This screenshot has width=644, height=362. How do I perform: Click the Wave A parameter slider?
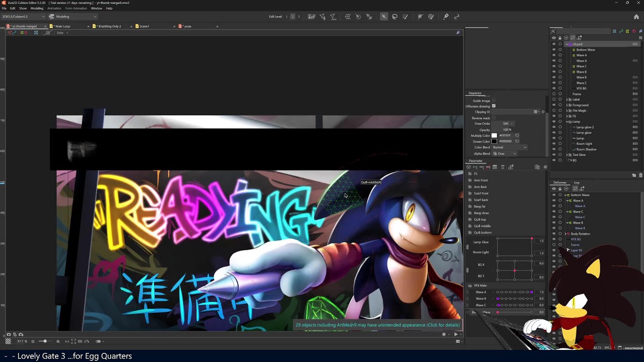pyautogui.click(x=515, y=292)
